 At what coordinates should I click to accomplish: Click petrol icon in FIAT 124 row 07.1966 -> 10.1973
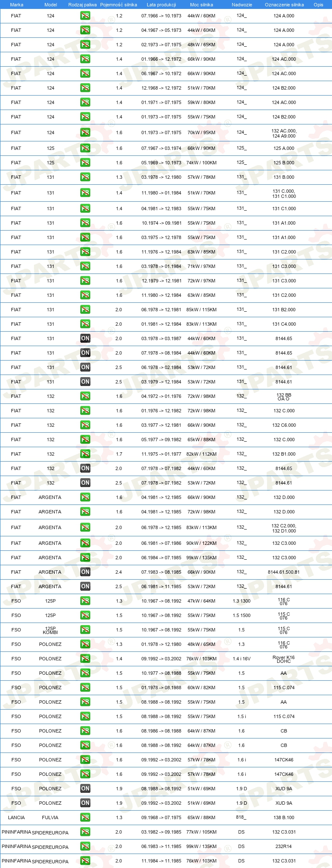85,16
